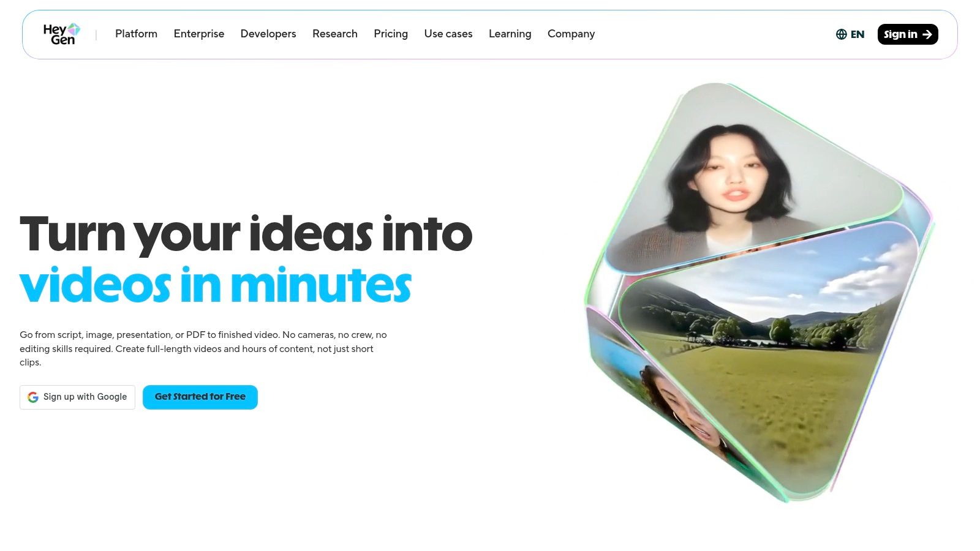Open the Enterprise menu
Screen dimensions: 980x551
pos(199,34)
